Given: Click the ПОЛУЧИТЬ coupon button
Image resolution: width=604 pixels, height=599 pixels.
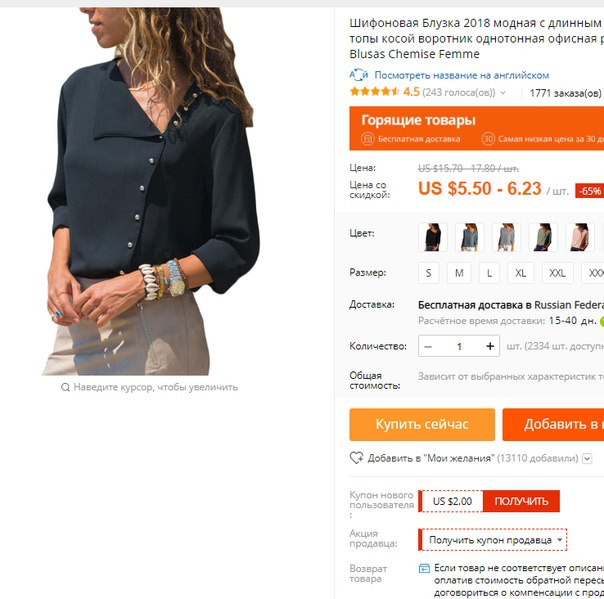Looking at the screenshot, I should click(x=521, y=501).
